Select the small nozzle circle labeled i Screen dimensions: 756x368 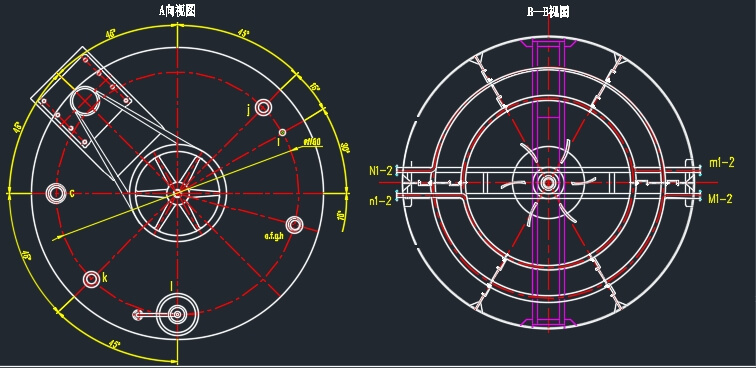coord(283,132)
